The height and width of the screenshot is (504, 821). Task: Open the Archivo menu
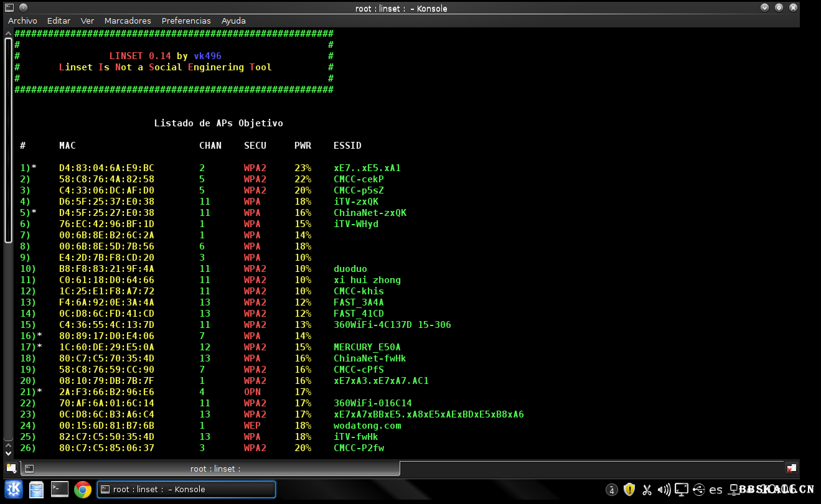coord(22,21)
